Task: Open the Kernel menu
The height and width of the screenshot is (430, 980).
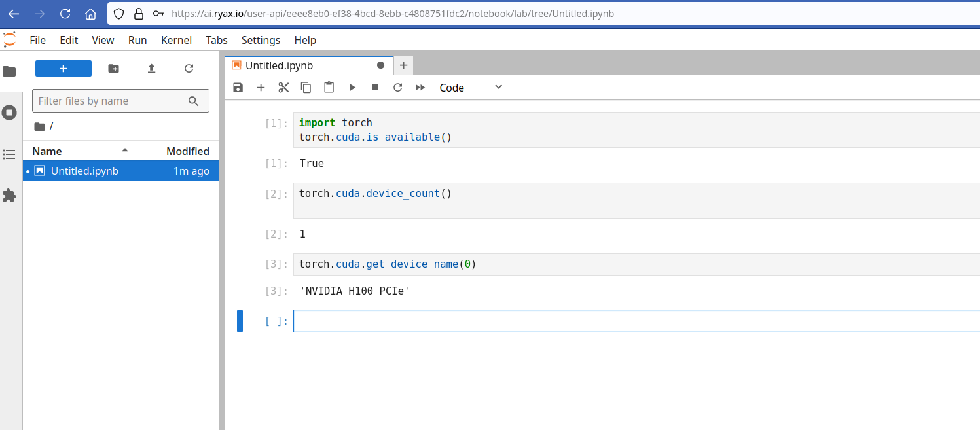Action: pos(176,40)
